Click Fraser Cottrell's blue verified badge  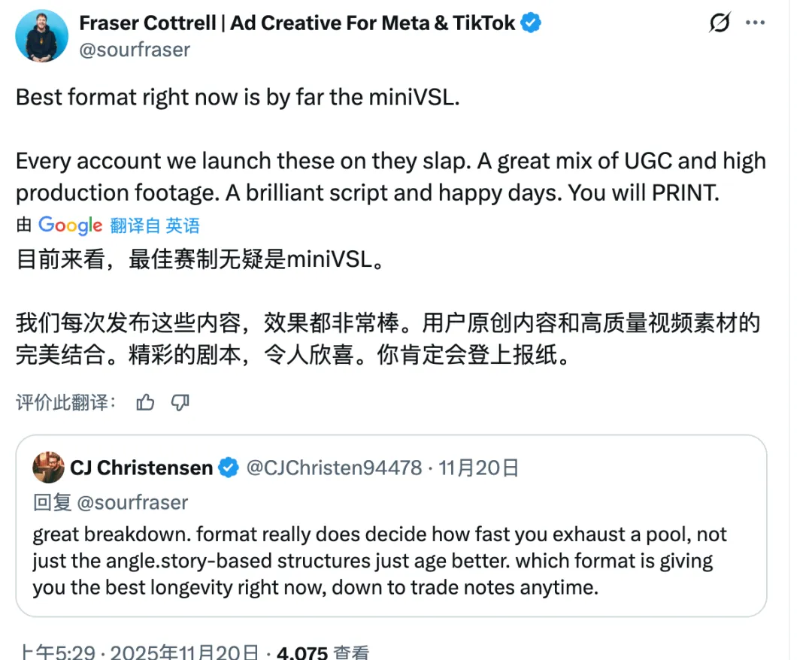click(x=530, y=23)
